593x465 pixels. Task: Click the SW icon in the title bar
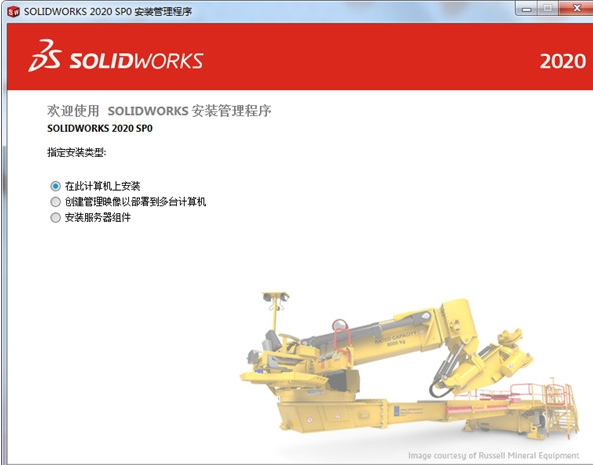coord(13,11)
